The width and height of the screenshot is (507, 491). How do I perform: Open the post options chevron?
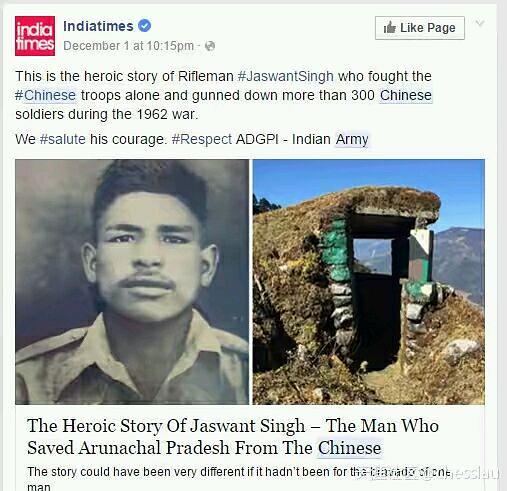[x=480, y=23]
